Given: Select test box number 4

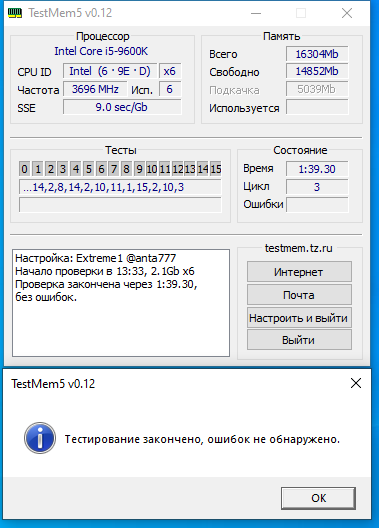Looking at the screenshot, I should pos(76,169).
